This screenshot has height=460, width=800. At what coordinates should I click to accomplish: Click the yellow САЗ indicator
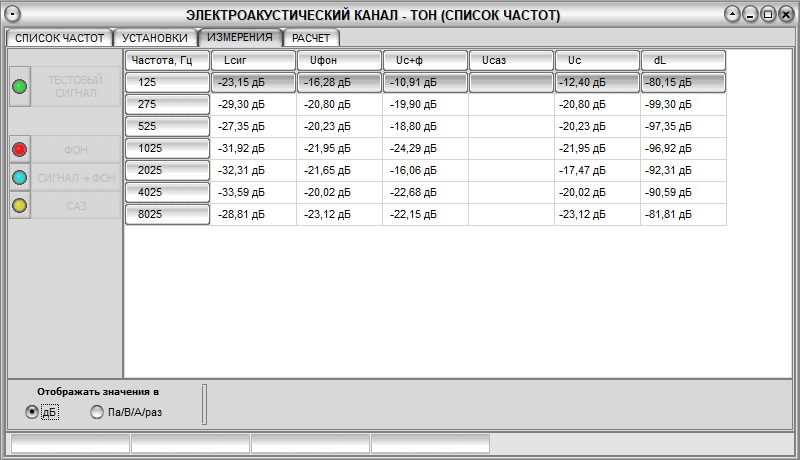(x=20, y=205)
